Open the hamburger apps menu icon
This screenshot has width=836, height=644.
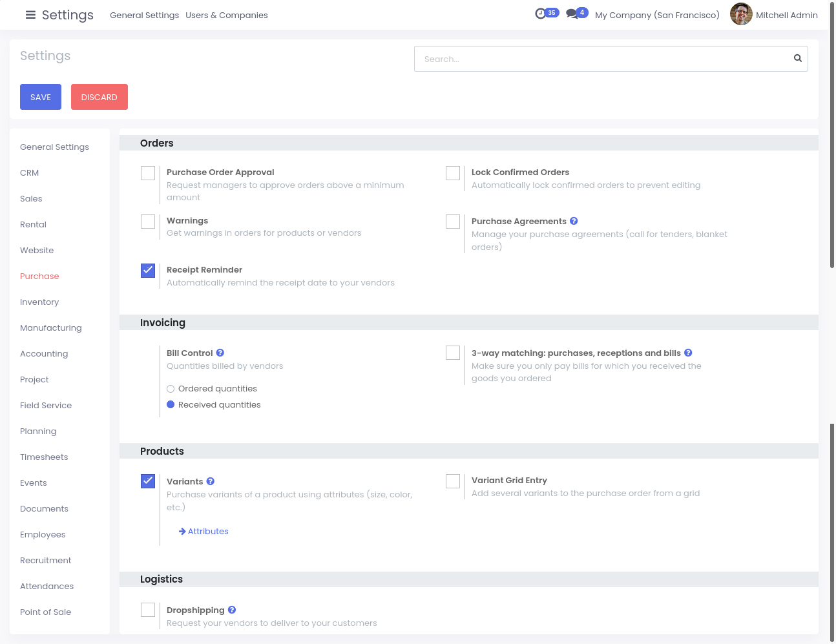pos(30,15)
